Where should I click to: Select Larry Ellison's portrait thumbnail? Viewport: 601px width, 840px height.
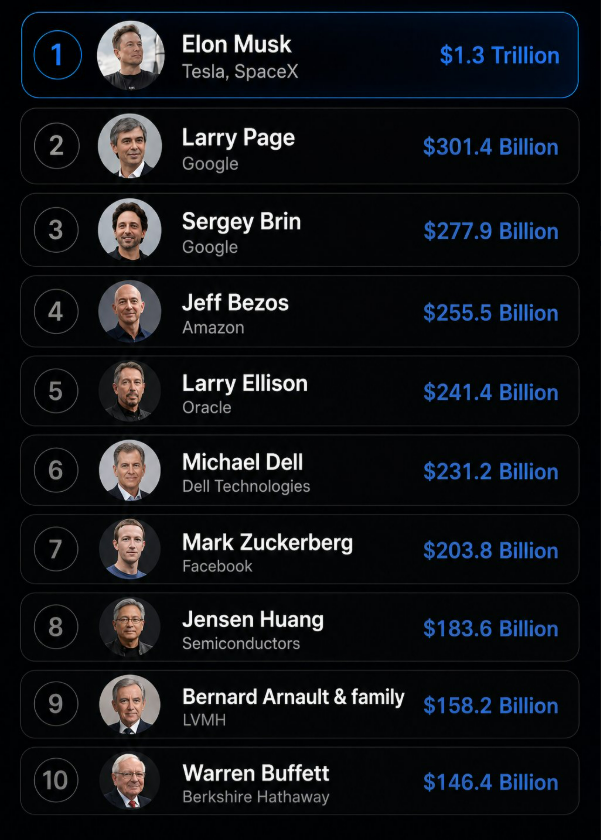pos(130,391)
